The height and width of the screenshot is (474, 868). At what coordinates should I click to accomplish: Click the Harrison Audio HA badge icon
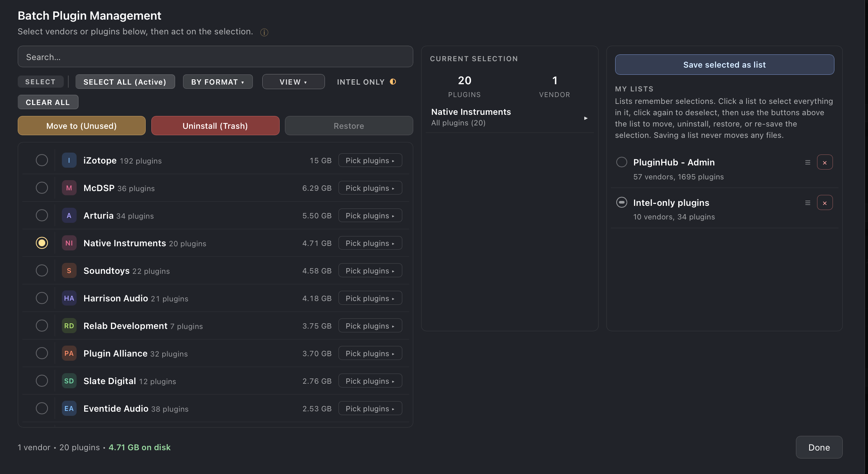pyautogui.click(x=69, y=298)
